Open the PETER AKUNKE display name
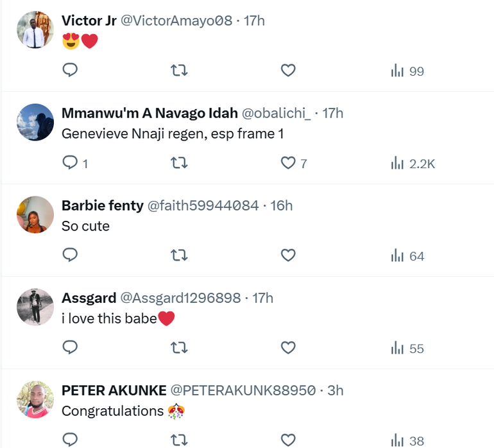The width and height of the screenshot is (494, 448). 114,390
